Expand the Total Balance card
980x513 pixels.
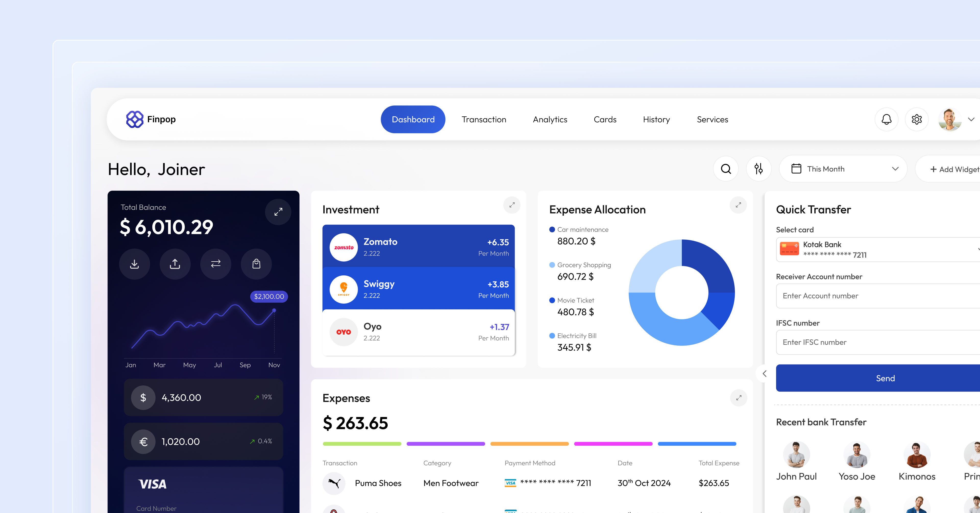click(278, 212)
